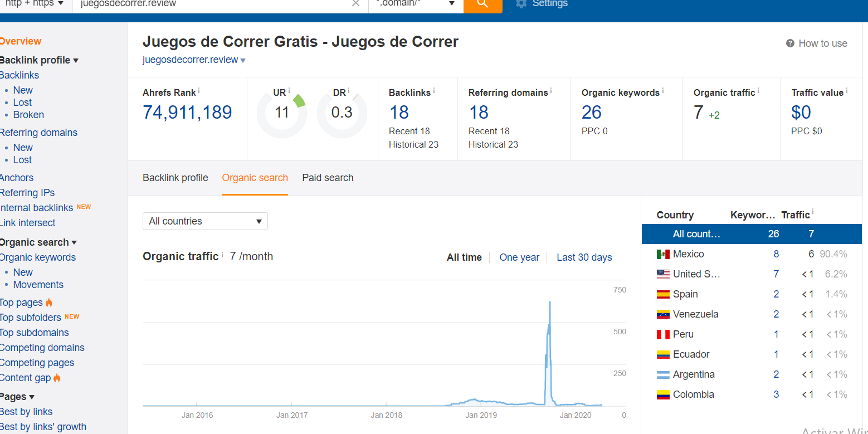Click the Traffic value $0 figure
Screen dimensions: 868x434
tap(801, 113)
